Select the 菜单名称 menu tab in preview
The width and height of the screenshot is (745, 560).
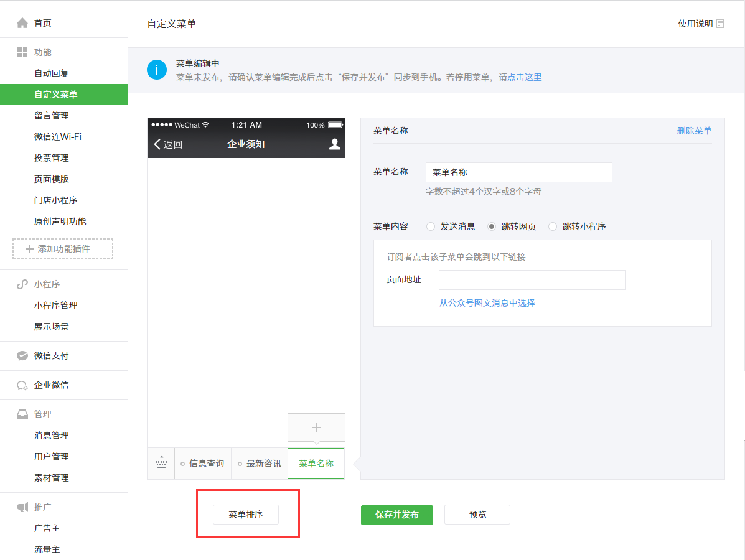(x=316, y=464)
